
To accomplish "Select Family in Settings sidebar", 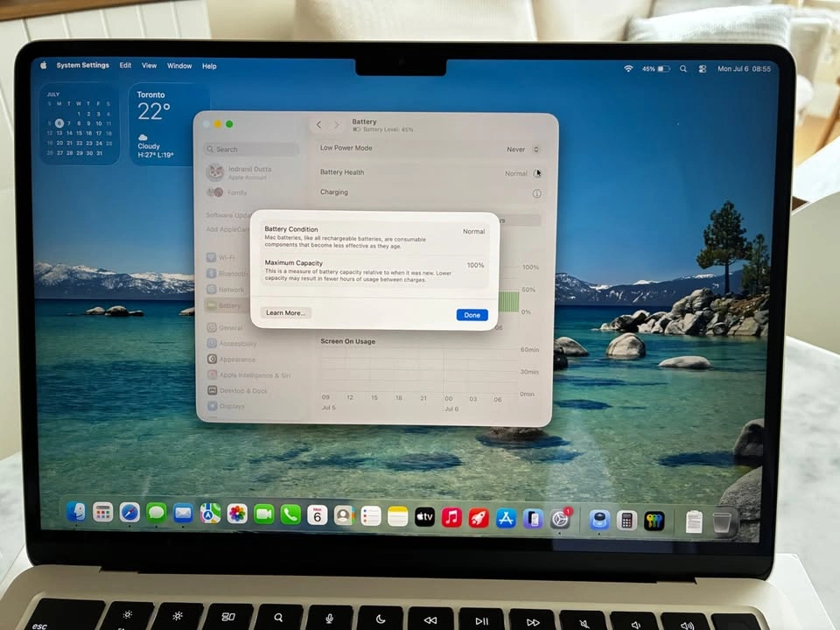I will point(227,192).
